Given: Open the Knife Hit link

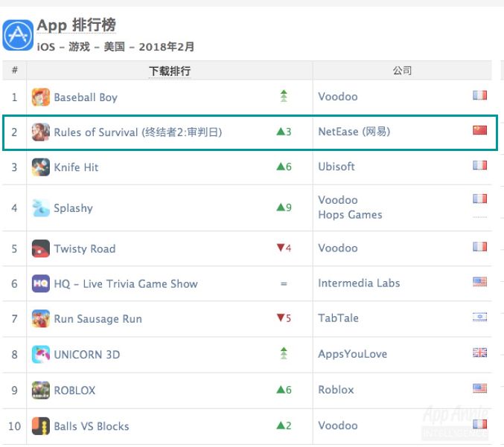Looking at the screenshot, I should [76, 167].
